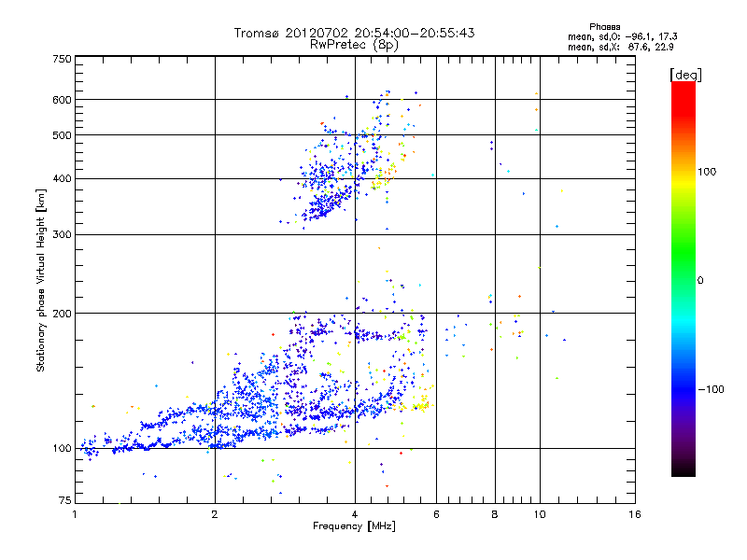Click the y-axis tick label '600'

click(x=62, y=100)
